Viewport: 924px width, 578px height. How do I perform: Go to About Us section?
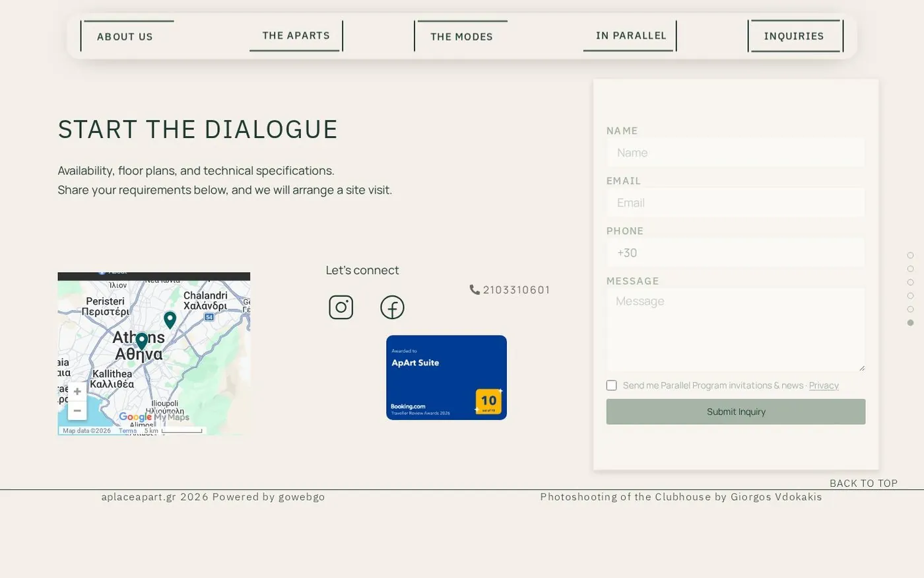point(125,37)
